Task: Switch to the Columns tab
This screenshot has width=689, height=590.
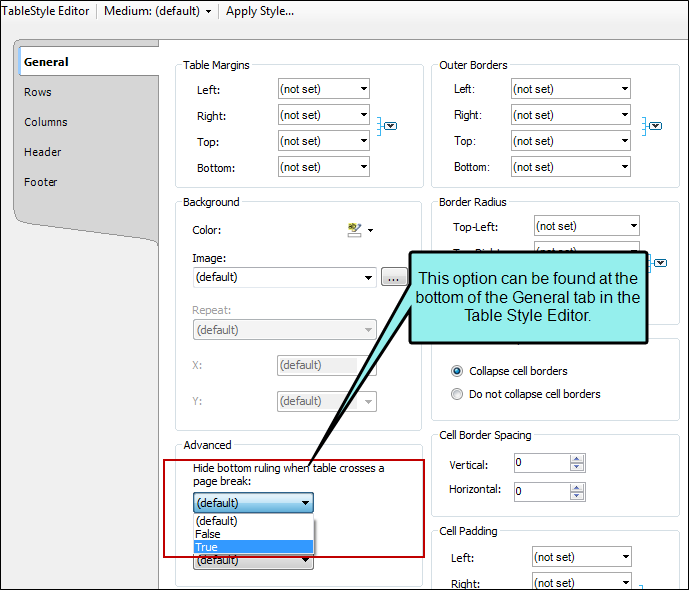Action: coord(46,122)
